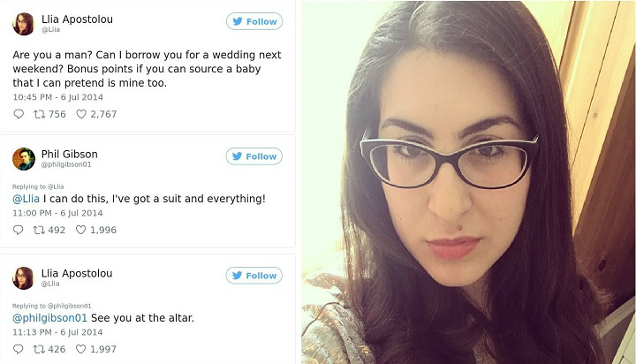Follow Llia Apostolou from the third tweet
This screenshot has width=636, height=364.
(254, 276)
